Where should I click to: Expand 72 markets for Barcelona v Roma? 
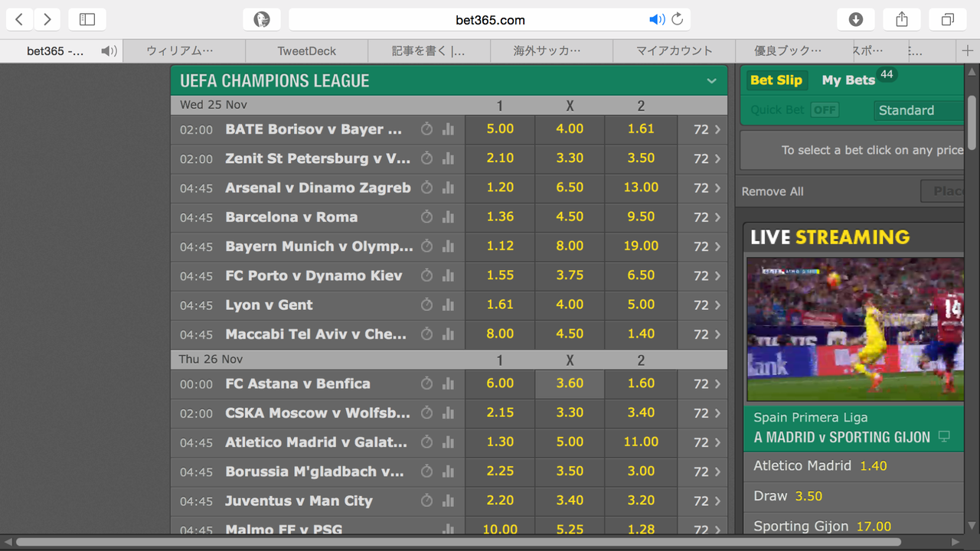coord(707,217)
